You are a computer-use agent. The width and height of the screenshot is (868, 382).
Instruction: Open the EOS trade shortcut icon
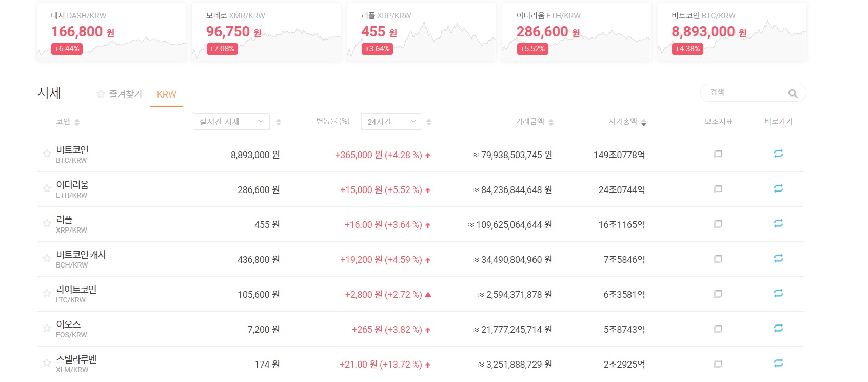coord(778,329)
